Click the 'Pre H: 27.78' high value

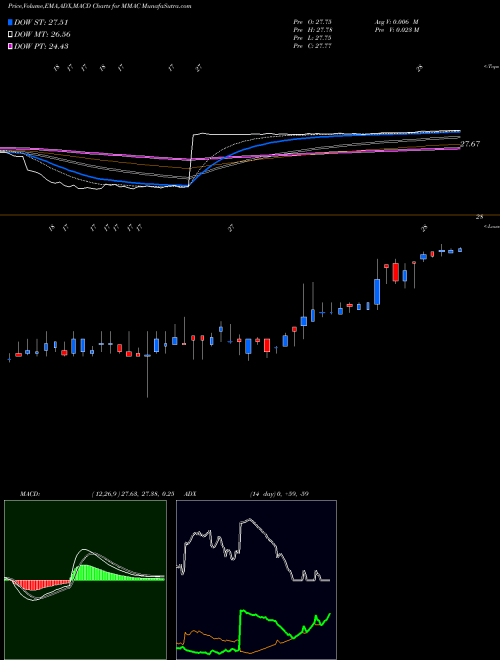tap(313, 30)
